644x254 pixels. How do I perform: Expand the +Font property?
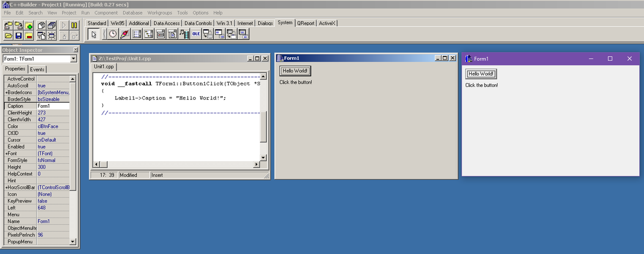pyautogui.click(x=6, y=153)
